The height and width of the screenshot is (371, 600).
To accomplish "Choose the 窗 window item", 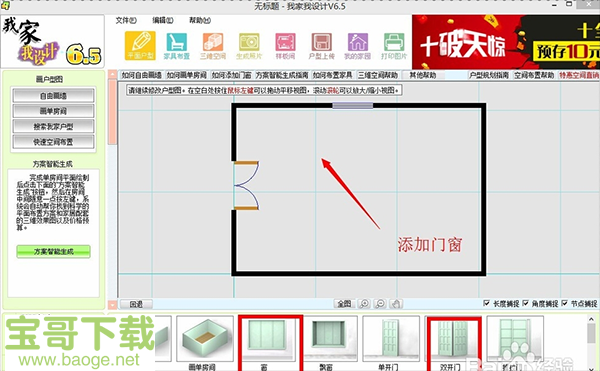I will tap(270, 339).
